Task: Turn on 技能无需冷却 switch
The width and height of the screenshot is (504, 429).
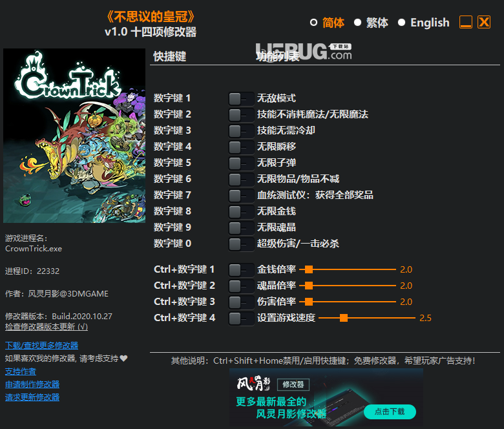Action: pyautogui.click(x=241, y=131)
